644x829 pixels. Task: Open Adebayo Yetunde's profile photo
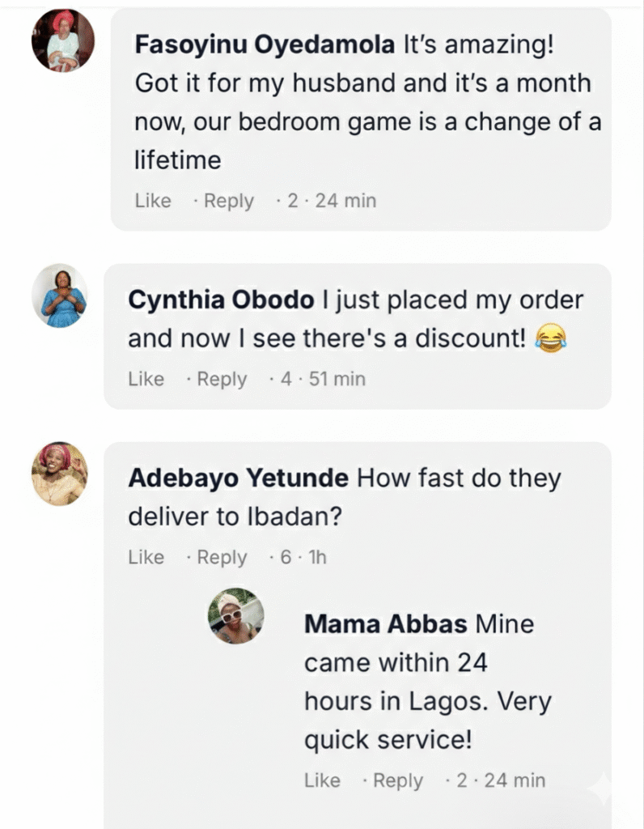(x=59, y=474)
